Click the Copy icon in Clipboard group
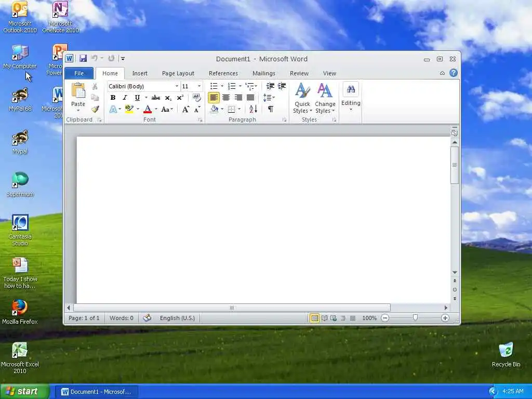The width and height of the screenshot is (532, 399). click(x=95, y=98)
